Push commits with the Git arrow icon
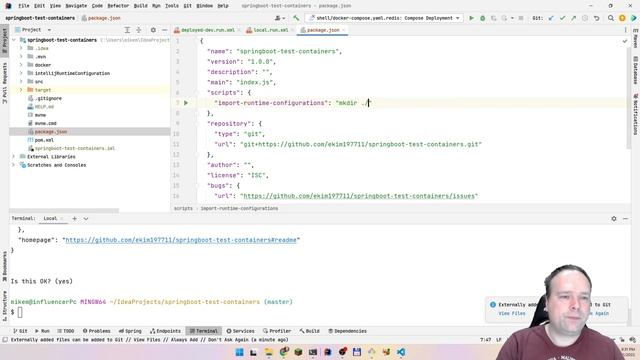The height and width of the screenshot is (360, 640). click(x=573, y=18)
